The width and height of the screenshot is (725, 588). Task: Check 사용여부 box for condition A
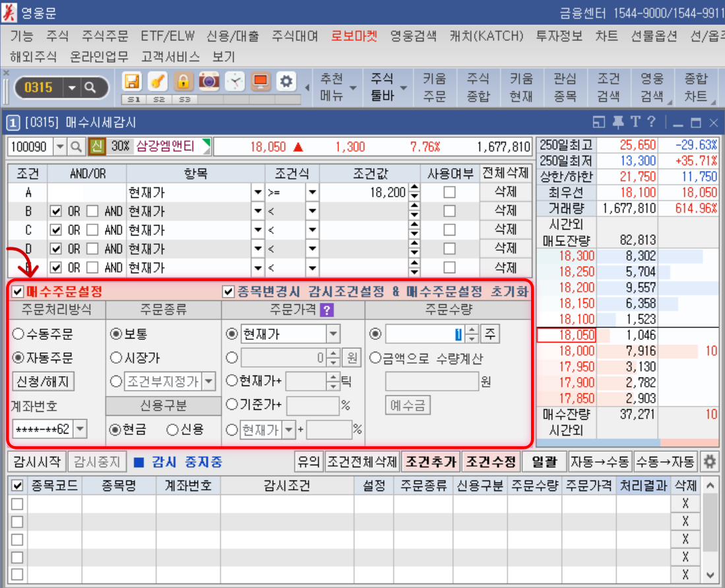[x=449, y=192]
